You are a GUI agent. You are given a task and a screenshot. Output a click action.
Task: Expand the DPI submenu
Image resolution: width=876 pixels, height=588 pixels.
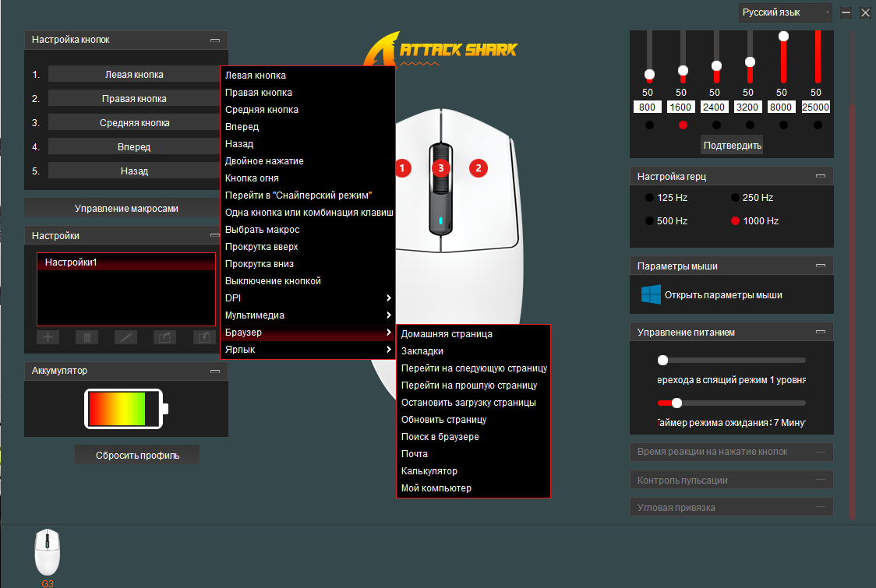coord(308,298)
